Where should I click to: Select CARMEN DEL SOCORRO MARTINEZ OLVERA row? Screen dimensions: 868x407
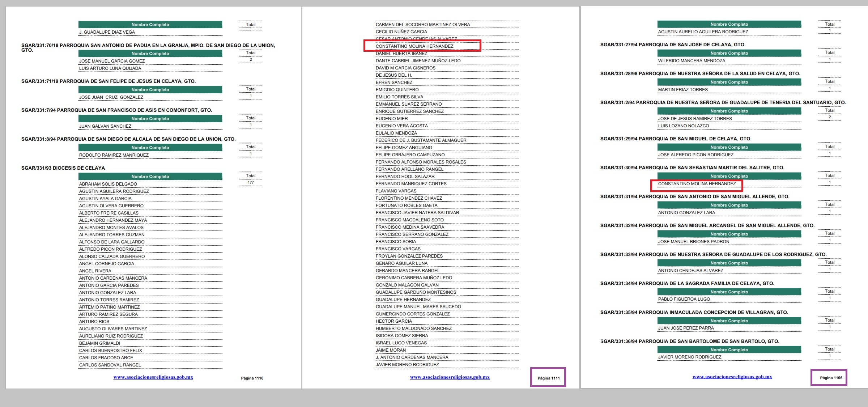447,24
